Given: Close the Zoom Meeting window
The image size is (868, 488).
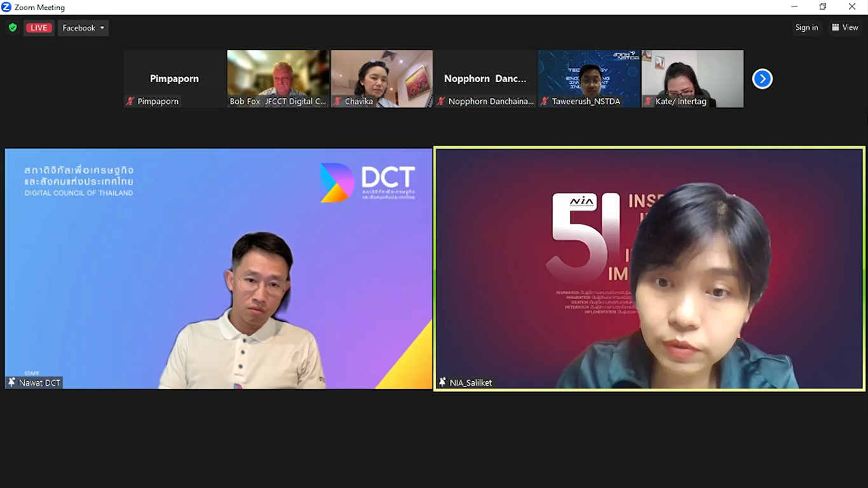Looking at the screenshot, I should pos(852,7).
